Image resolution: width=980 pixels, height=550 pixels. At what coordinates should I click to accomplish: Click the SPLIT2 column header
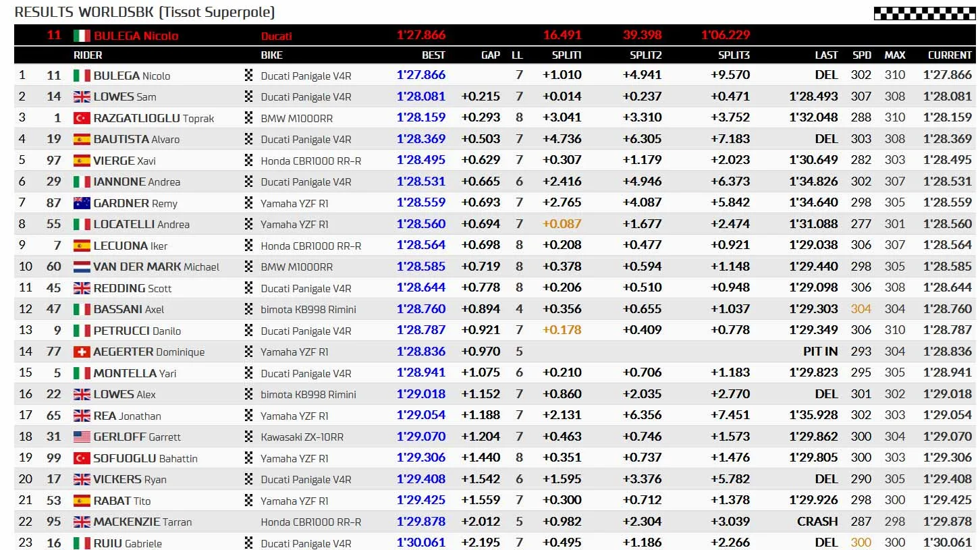(x=646, y=55)
